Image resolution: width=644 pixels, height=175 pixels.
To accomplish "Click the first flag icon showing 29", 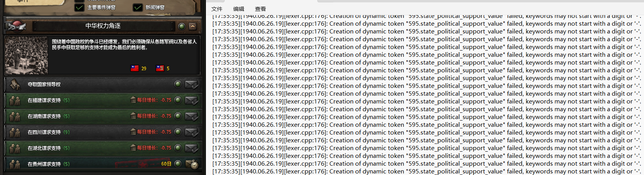I will click(x=135, y=68).
